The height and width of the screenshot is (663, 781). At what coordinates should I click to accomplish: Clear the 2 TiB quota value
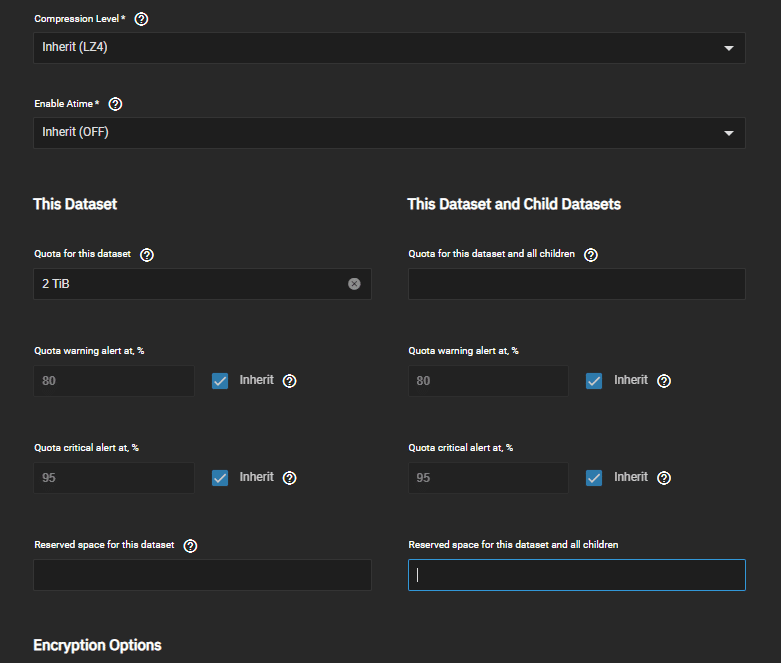click(x=354, y=284)
